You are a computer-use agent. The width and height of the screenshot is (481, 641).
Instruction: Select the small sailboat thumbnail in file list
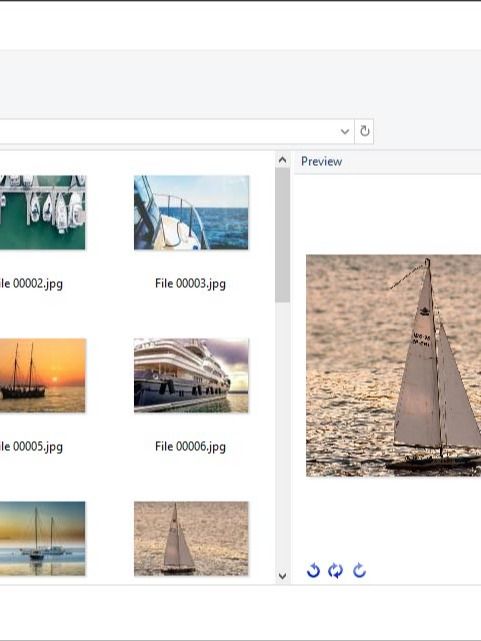pos(191,538)
